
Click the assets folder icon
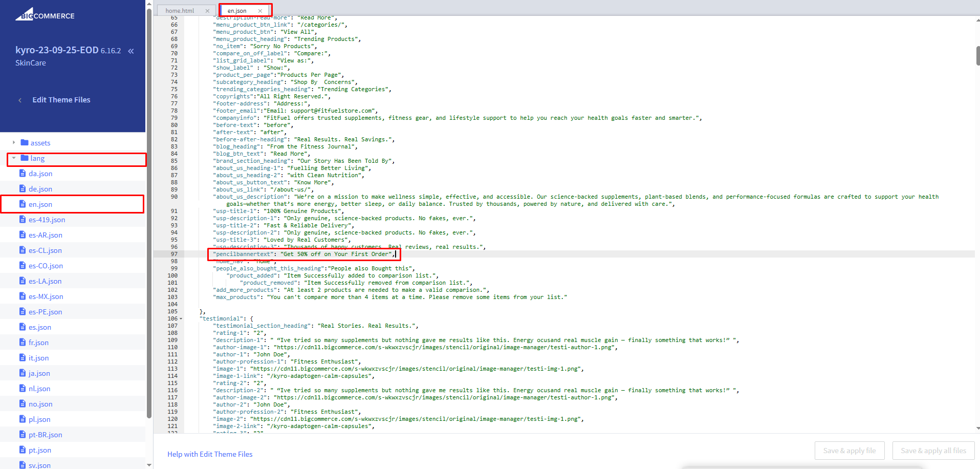click(24, 143)
